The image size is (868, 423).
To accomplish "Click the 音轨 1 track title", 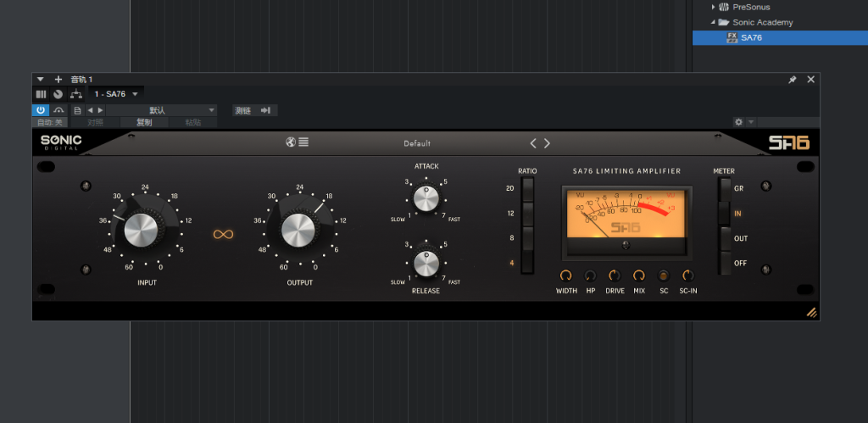I will (81, 80).
